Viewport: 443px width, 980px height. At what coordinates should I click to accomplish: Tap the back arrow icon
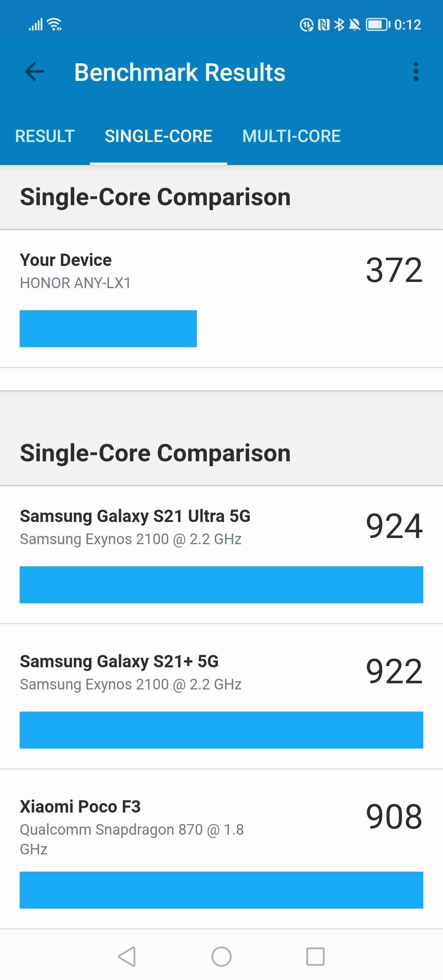[x=34, y=72]
